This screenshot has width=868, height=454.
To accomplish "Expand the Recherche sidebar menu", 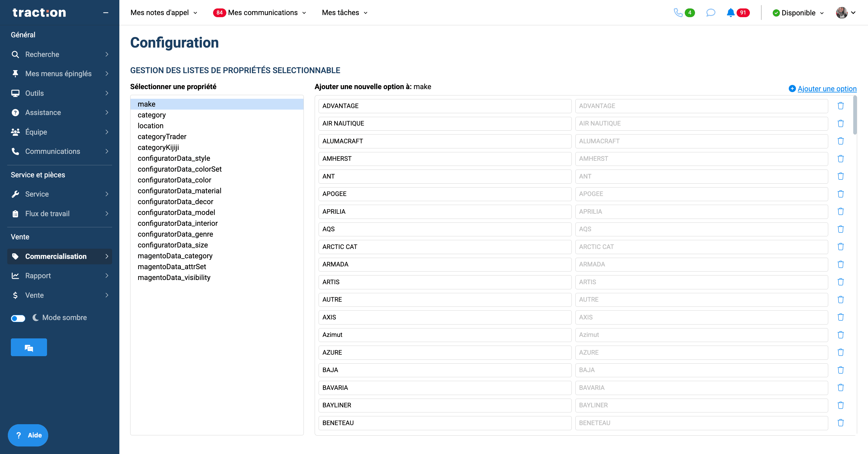I will pyautogui.click(x=60, y=54).
